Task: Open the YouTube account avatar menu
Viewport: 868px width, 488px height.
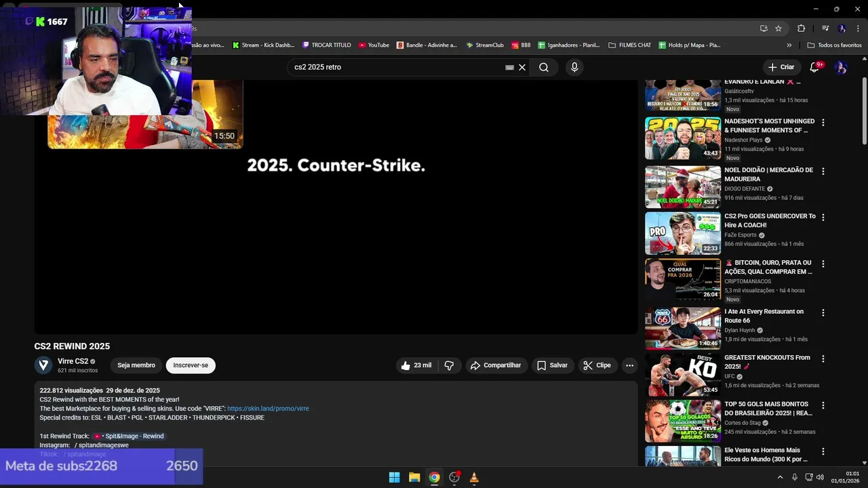Action: tap(841, 67)
